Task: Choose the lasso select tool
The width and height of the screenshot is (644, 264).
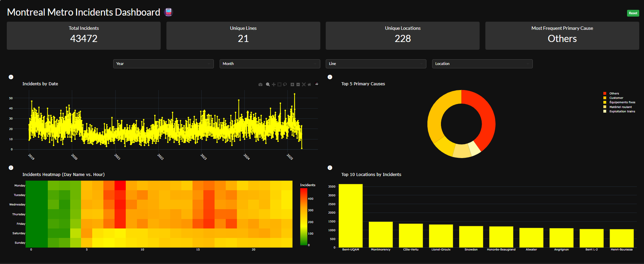Action: coord(285,84)
